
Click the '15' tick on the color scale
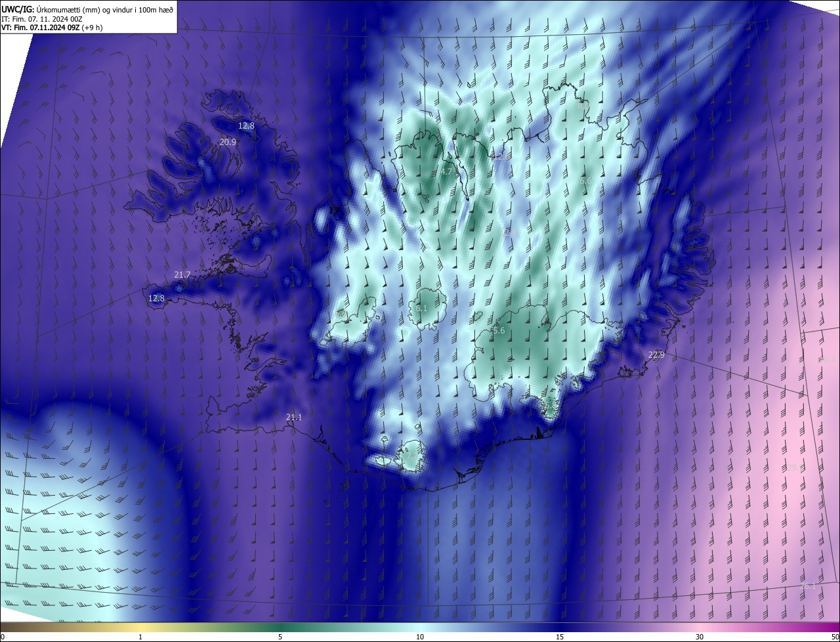[560, 637]
